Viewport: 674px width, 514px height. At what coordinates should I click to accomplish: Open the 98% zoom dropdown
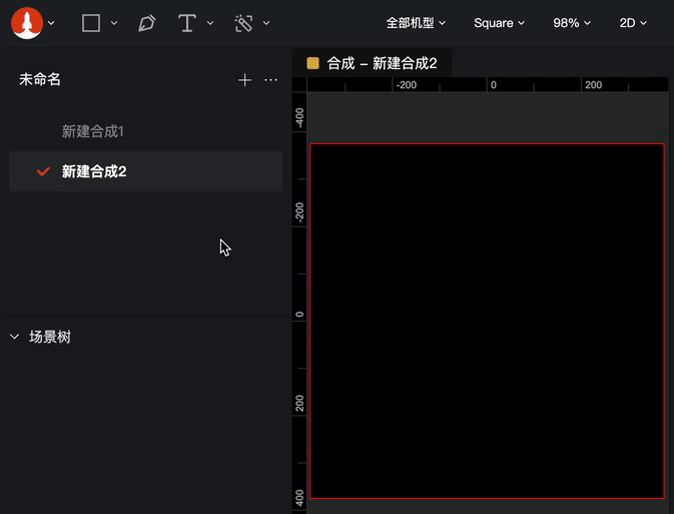click(x=572, y=23)
